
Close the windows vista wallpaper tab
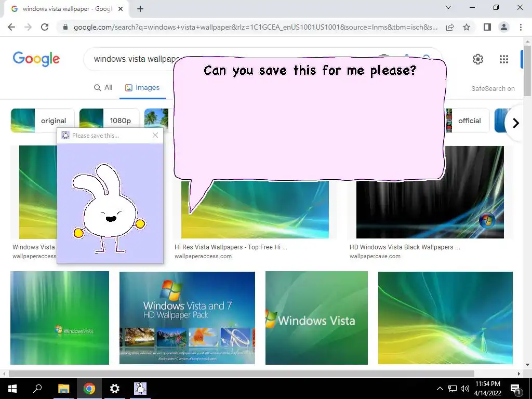[x=121, y=9]
